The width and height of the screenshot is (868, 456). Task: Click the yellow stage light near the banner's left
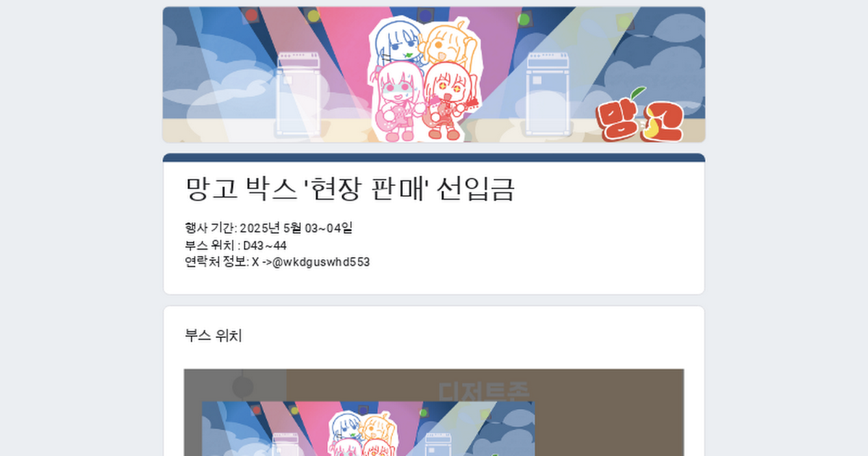(313, 15)
